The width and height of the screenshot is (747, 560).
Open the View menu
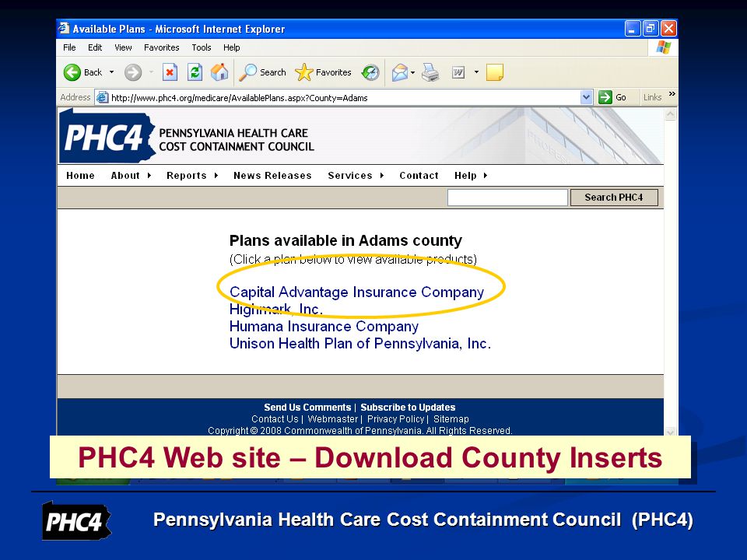123,47
